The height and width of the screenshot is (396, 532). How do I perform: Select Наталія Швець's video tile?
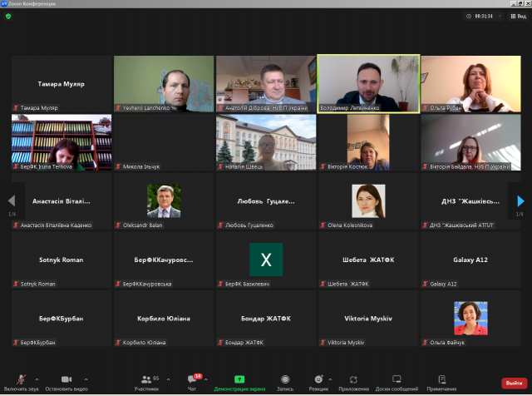(x=266, y=142)
